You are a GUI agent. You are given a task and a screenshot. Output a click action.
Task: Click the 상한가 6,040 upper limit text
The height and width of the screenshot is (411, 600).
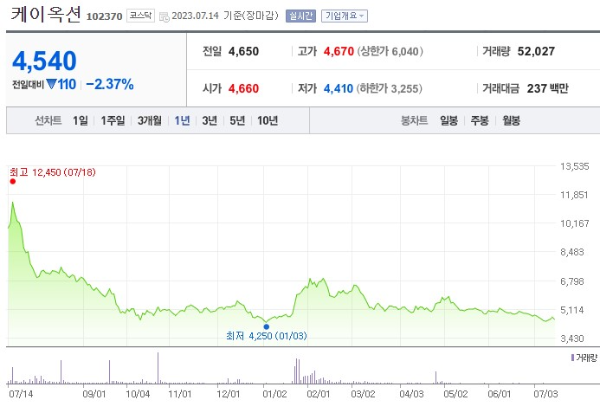click(390, 51)
